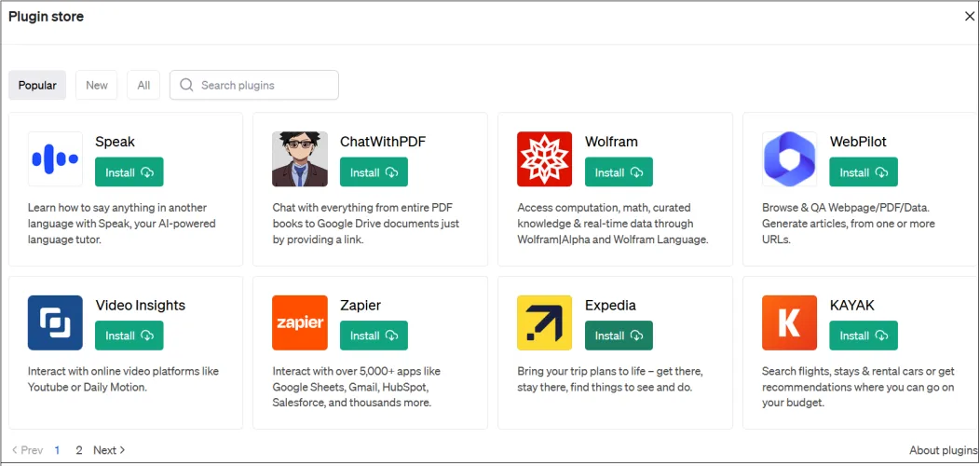The width and height of the screenshot is (980, 466).
Task: Click the Speak plugin logo icon
Action: (x=55, y=159)
